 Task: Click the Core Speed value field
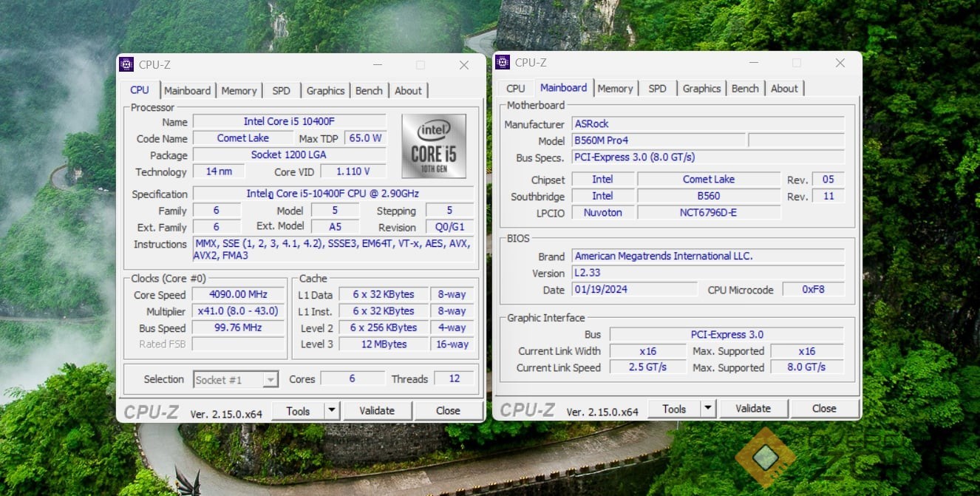click(x=238, y=295)
